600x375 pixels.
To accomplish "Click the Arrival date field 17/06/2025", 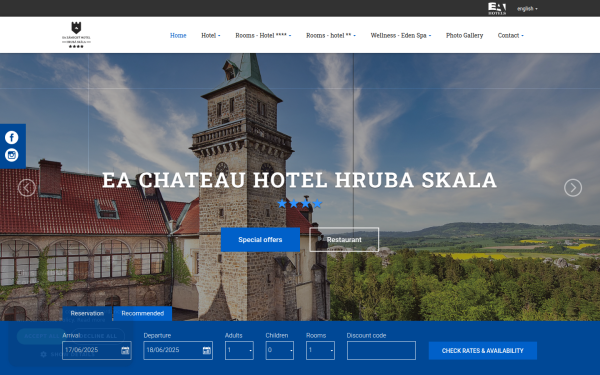I will pyautogui.click(x=97, y=351).
